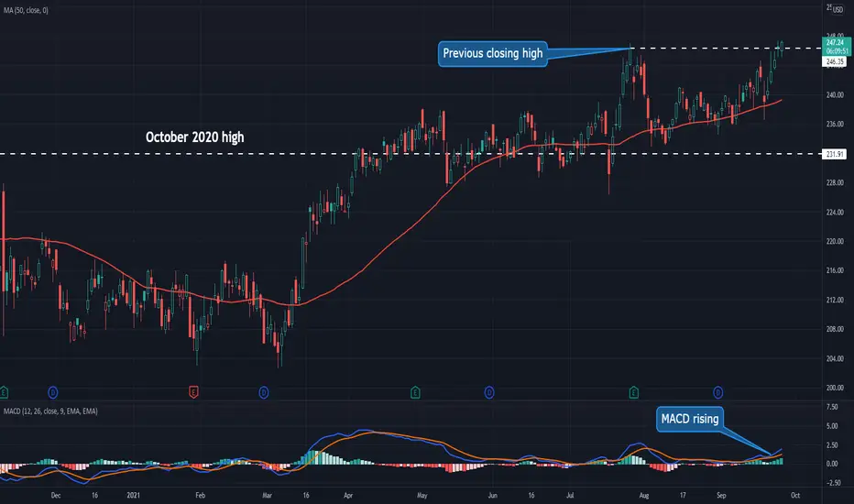Click the 231.91 horizontal line price label
The width and height of the screenshot is (854, 504).
coord(835,154)
